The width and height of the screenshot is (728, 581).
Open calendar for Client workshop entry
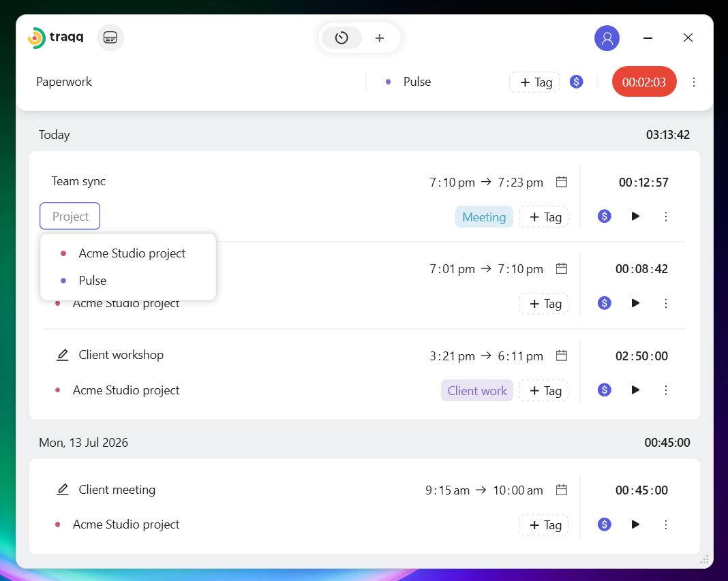coord(561,356)
